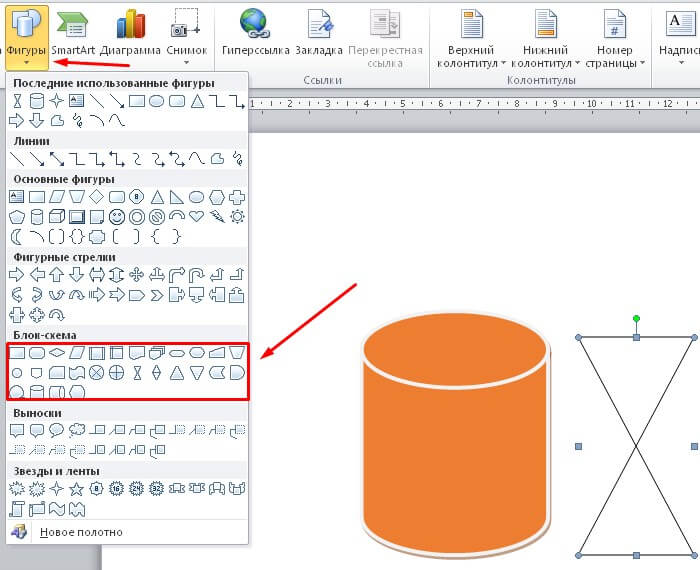The height and width of the screenshot is (570, 700).
Task: Select the flowchart summing junction shape
Action: click(96, 373)
